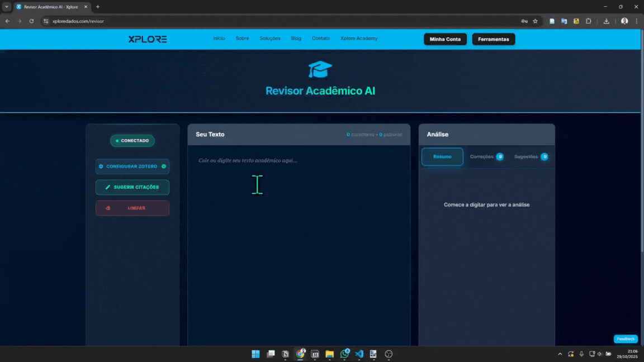Click the Sugerir Citações button
Image resolution: width=644 pixels, height=362 pixels.
pyautogui.click(x=132, y=187)
